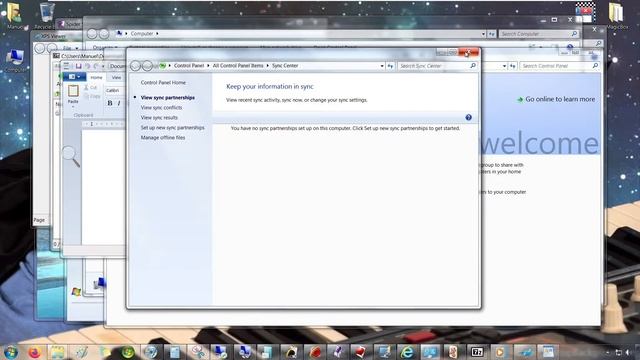Click the Computer breadcrumb in Explorer address bar

point(142,33)
